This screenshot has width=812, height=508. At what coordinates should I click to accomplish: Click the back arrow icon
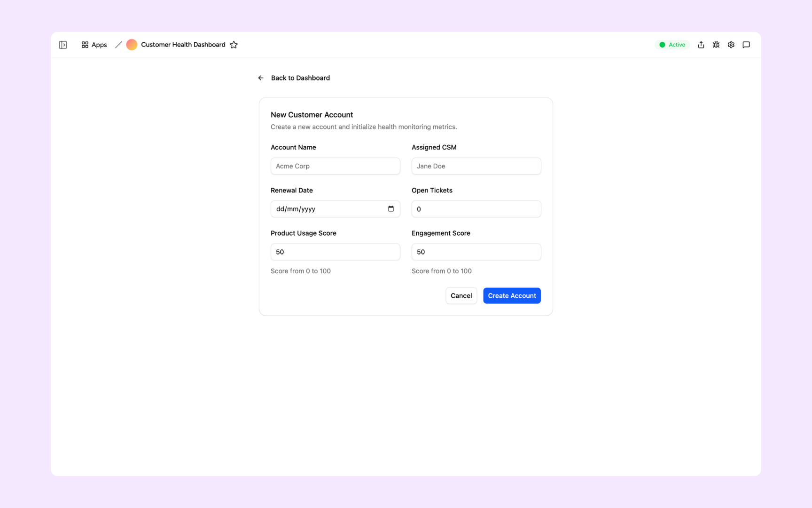[261, 78]
